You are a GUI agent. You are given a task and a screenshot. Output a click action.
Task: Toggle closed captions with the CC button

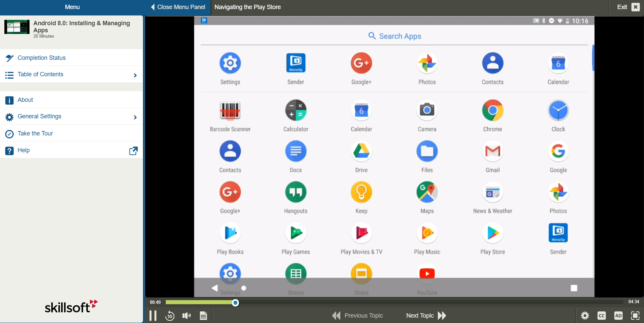(x=601, y=315)
